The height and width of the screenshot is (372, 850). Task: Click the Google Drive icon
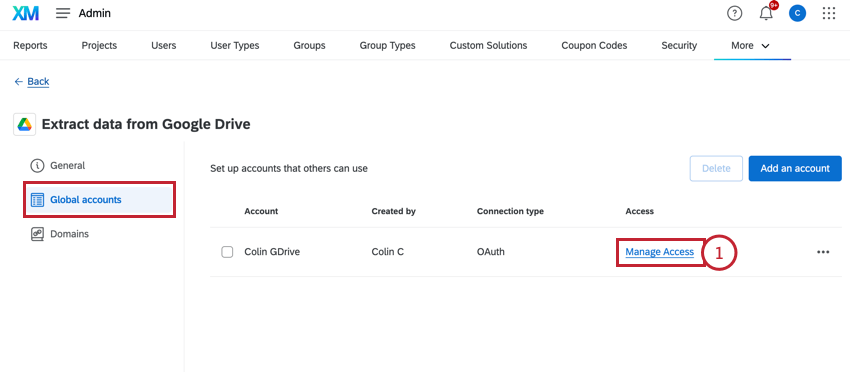pyautogui.click(x=24, y=125)
